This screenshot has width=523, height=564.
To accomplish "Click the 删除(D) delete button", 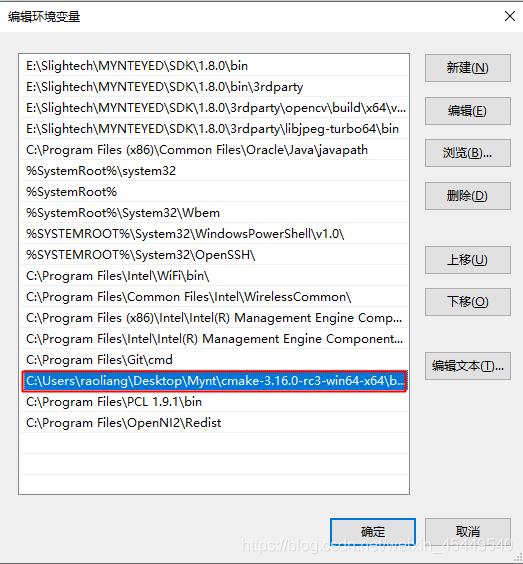I will click(468, 196).
